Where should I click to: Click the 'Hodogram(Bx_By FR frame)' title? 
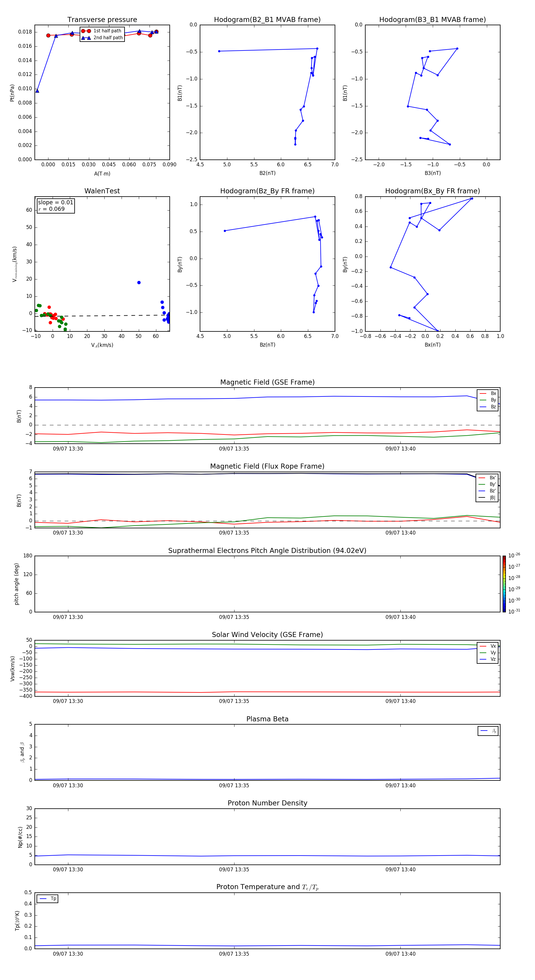(x=432, y=191)
